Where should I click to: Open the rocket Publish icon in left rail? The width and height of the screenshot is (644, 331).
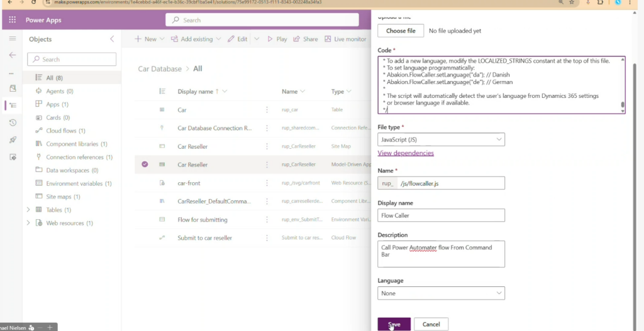(x=12, y=139)
